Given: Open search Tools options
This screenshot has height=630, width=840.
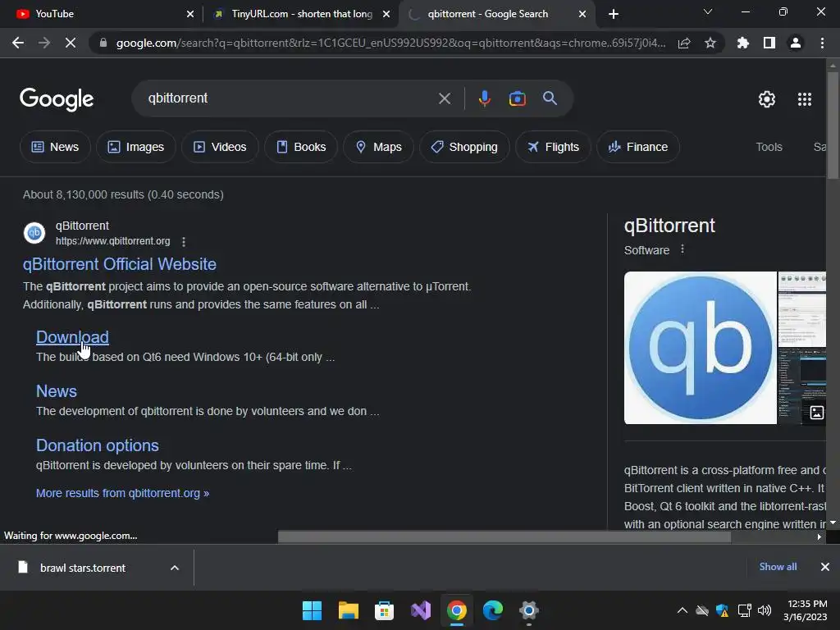Looking at the screenshot, I should tap(769, 147).
